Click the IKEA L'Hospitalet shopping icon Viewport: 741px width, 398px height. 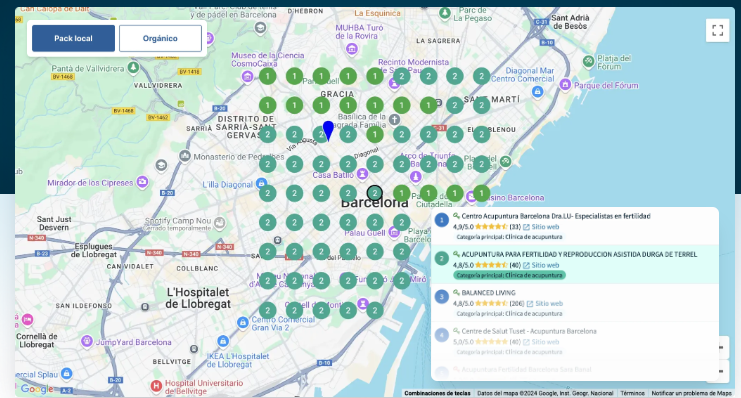pyautogui.click(x=223, y=341)
